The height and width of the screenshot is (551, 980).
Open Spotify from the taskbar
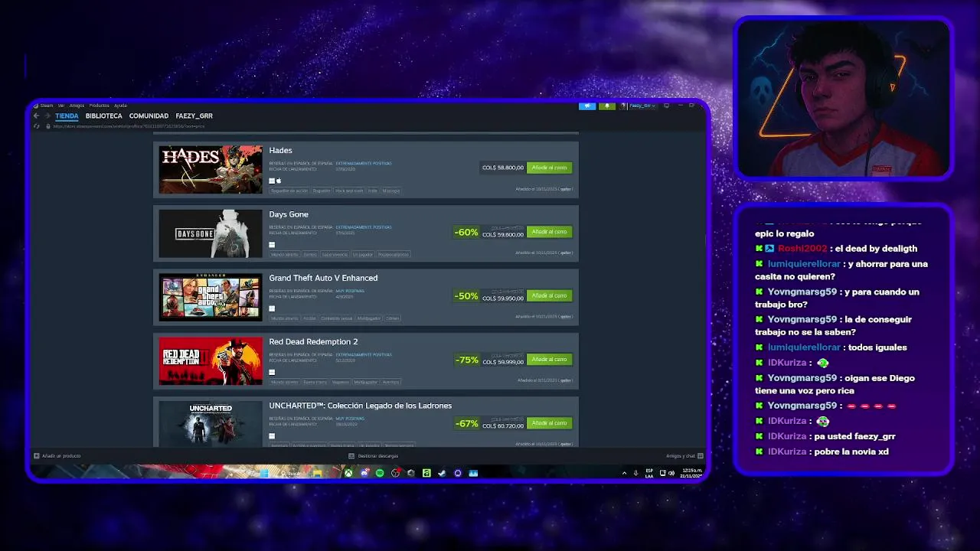(x=380, y=473)
